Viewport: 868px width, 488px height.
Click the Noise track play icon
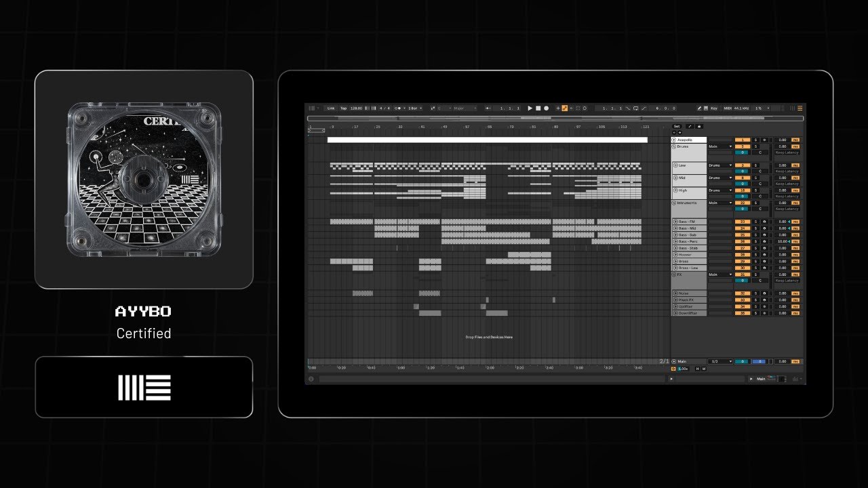[x=675, y=293]
